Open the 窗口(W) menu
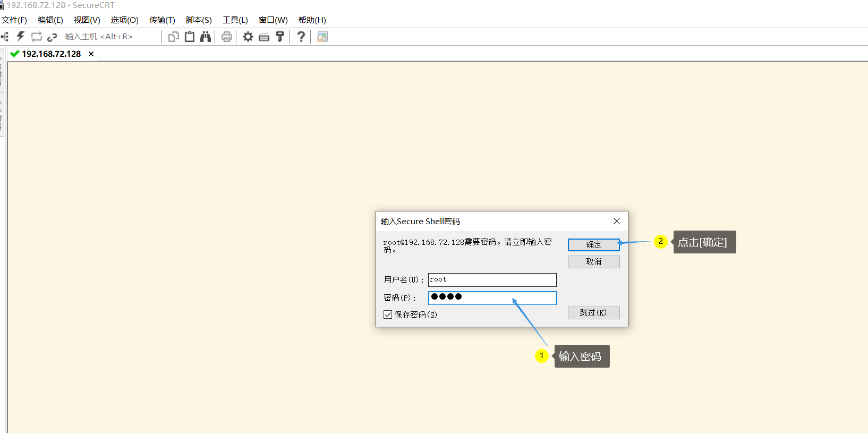This screenshot has width=868, height=433. click(273, 20)
